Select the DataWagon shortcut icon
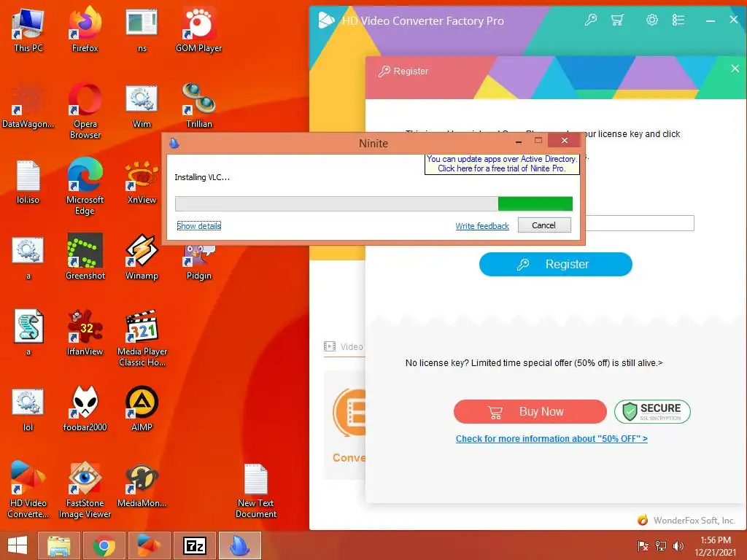Screen dimensions: 747x560 28,106
